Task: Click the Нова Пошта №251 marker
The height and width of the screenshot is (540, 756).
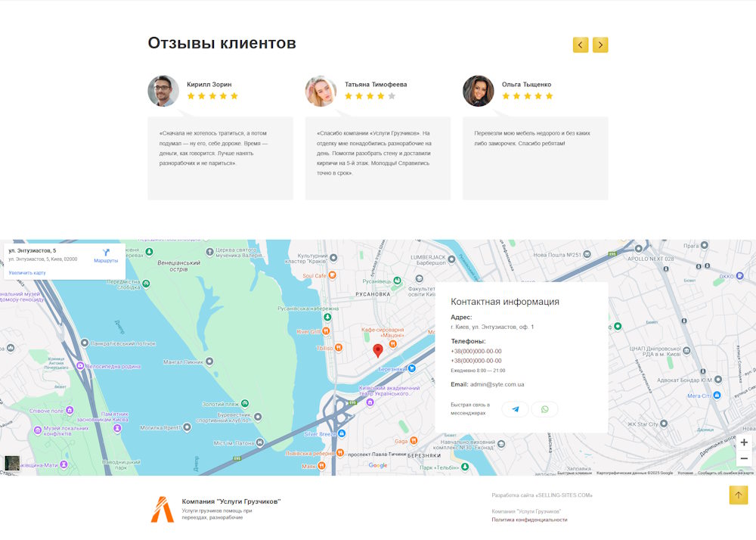Action: (587, 255)
